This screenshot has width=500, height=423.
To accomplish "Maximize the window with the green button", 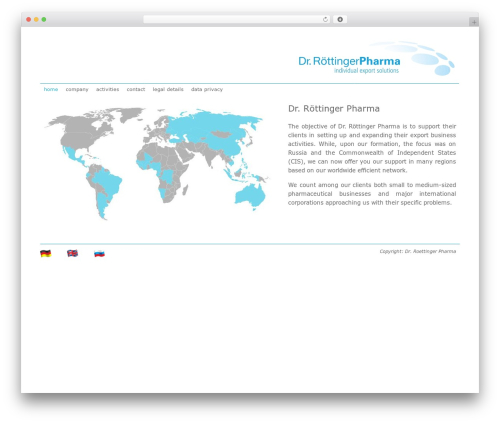I will coord(44,19).
